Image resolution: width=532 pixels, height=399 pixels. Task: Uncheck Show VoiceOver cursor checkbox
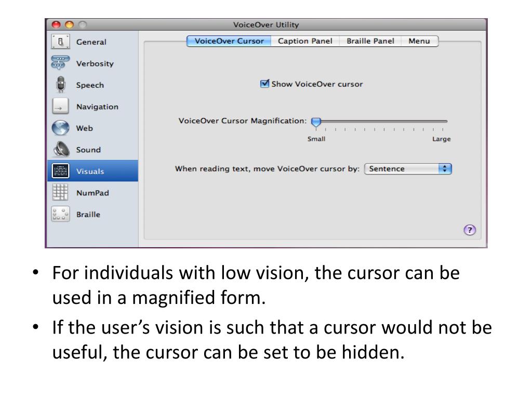pos(264,84)
